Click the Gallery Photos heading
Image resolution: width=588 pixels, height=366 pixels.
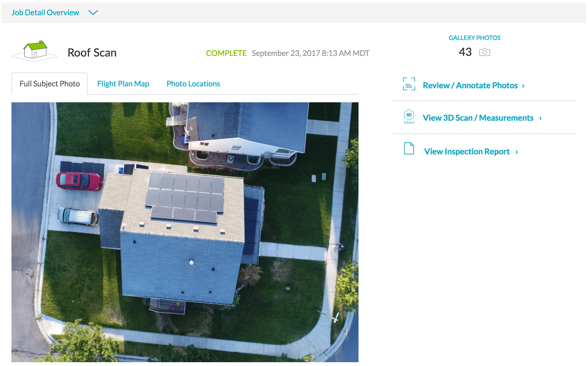point(474,38)
